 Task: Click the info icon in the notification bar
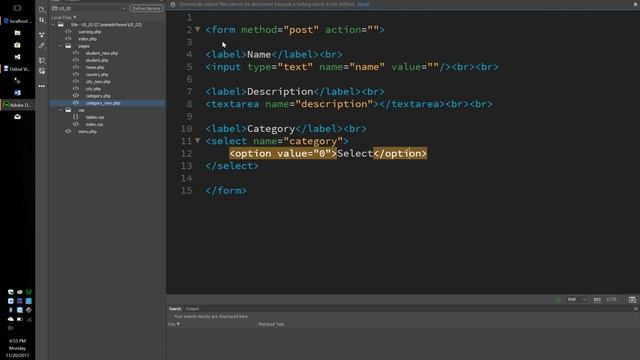[x=173, y=4]
